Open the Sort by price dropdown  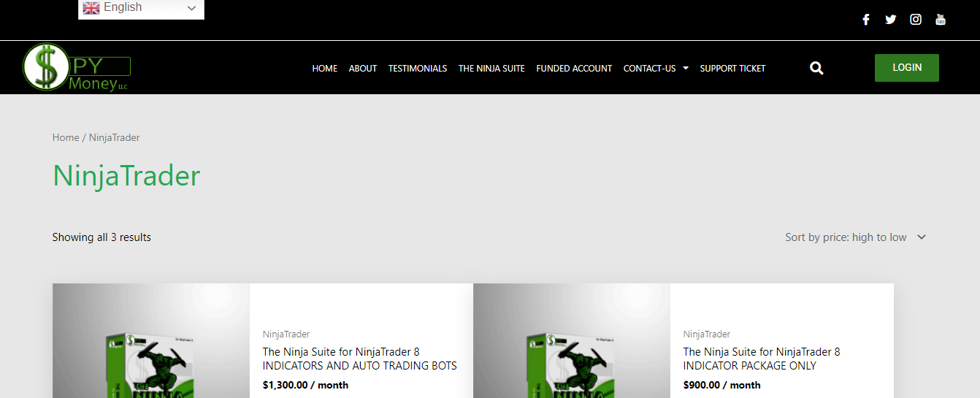point(855,237)
